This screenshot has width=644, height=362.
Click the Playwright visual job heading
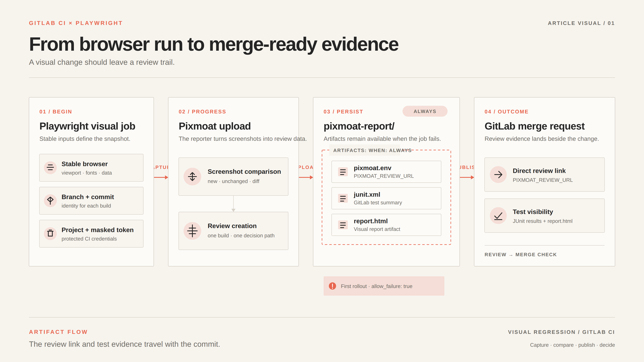(x=87, y=126)
